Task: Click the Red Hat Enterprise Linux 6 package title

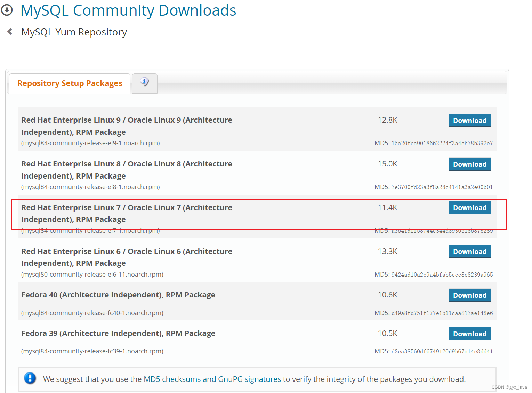Action: pos(127,257)
